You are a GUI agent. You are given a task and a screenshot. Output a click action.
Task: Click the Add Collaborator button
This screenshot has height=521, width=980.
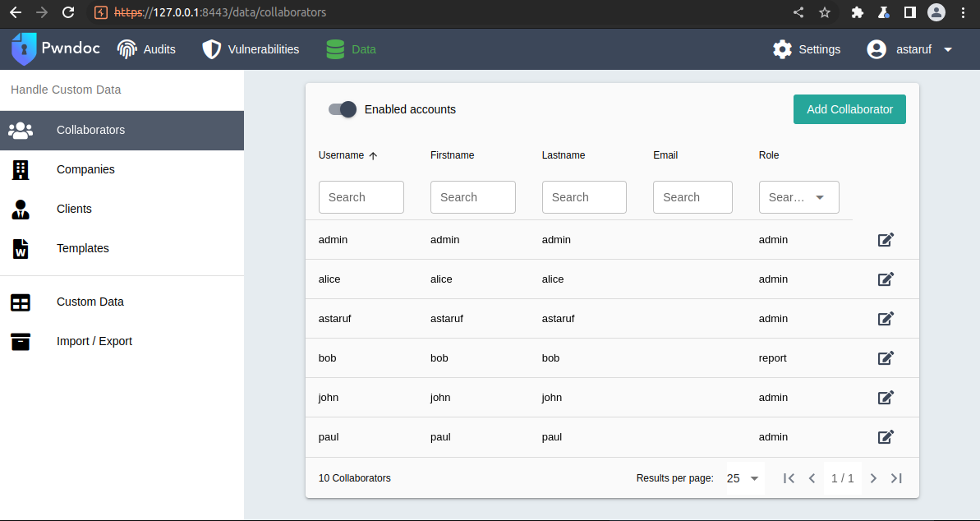pyautogui.click(x=849, y=109)
